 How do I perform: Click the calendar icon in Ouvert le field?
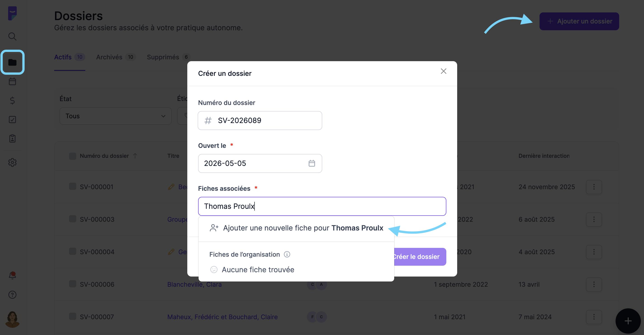pos(311,163)
